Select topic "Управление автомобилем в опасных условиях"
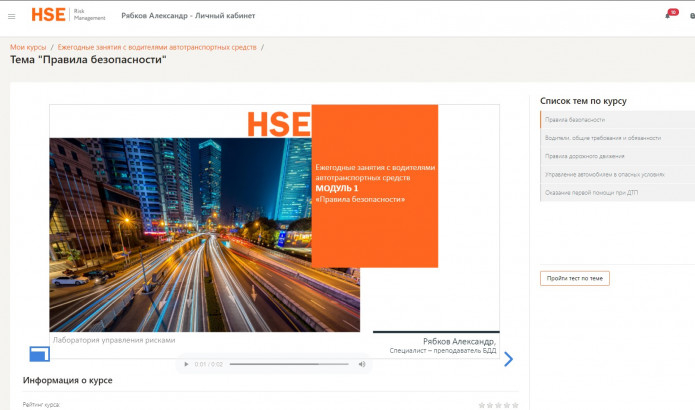 pyautogui.click(x=604, y=174)
